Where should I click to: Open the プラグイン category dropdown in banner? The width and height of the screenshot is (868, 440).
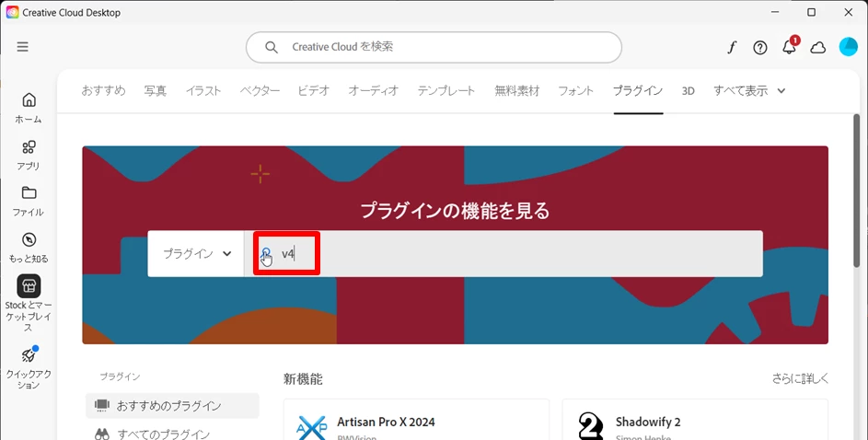pos(196,253)
